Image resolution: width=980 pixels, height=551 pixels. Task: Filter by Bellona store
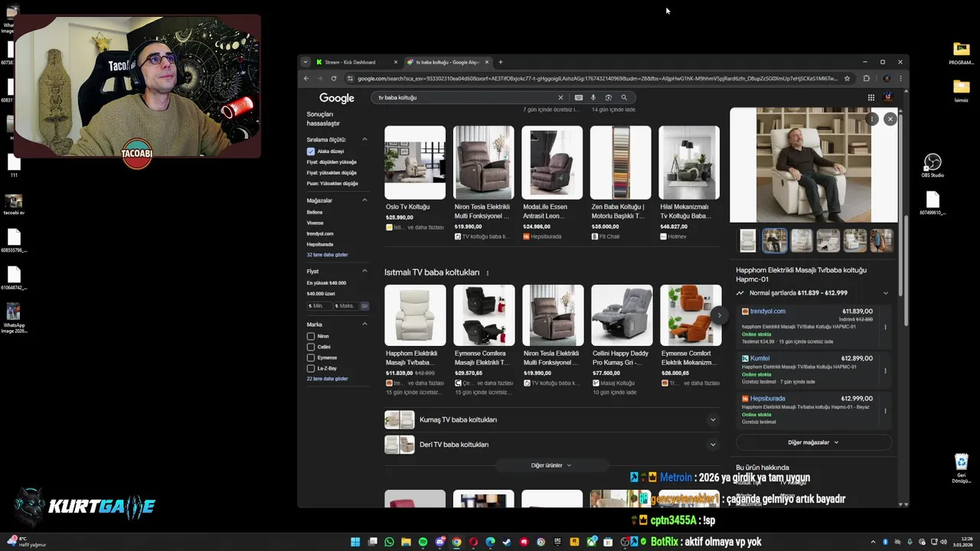click(x=315, y=212)
